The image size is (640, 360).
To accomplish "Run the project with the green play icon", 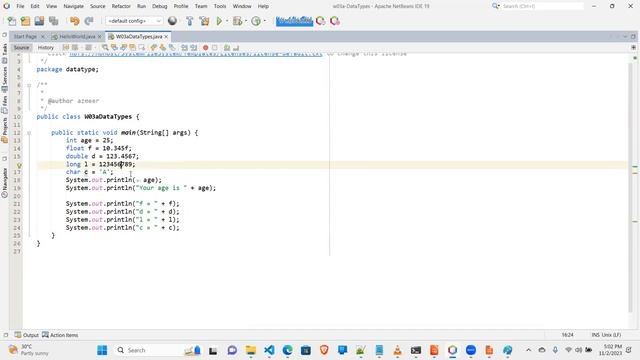I will [219, 21].
